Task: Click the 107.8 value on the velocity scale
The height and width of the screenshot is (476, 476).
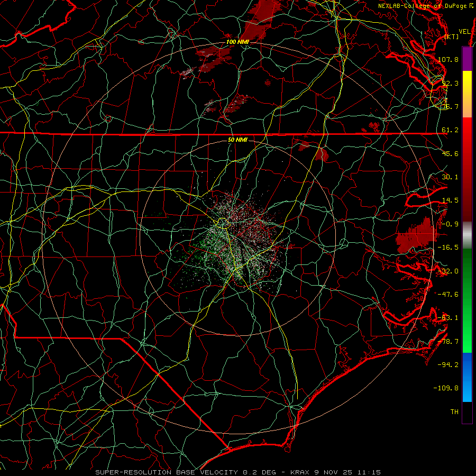Action: (448, 59)
